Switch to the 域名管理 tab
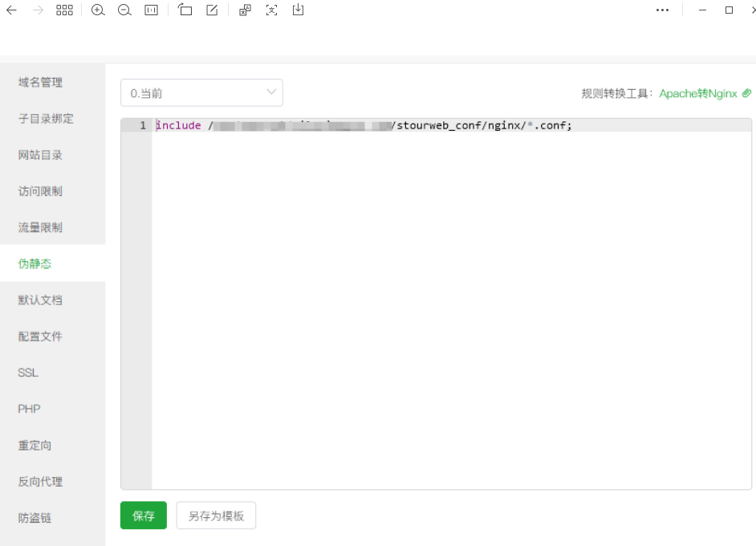The image size is (756, 546). 40,82
